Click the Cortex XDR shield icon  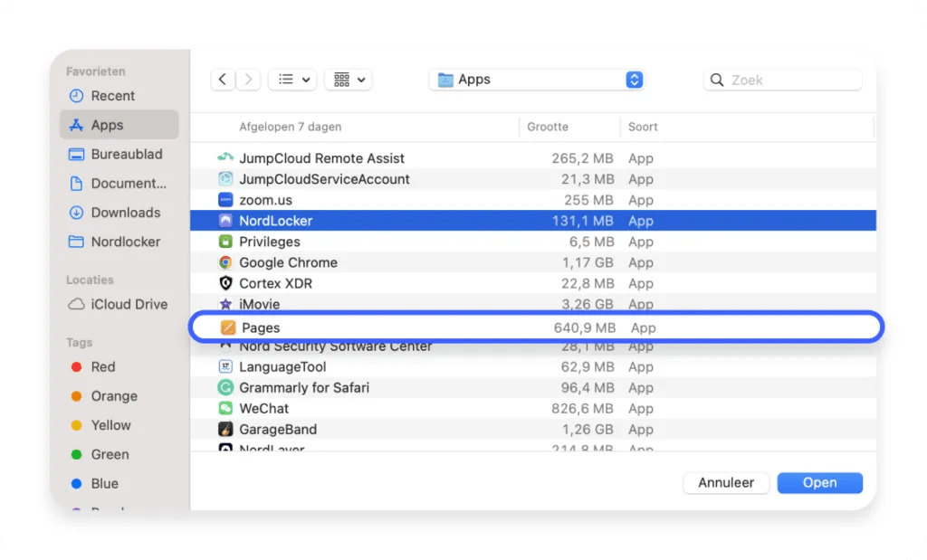(225, 283)
